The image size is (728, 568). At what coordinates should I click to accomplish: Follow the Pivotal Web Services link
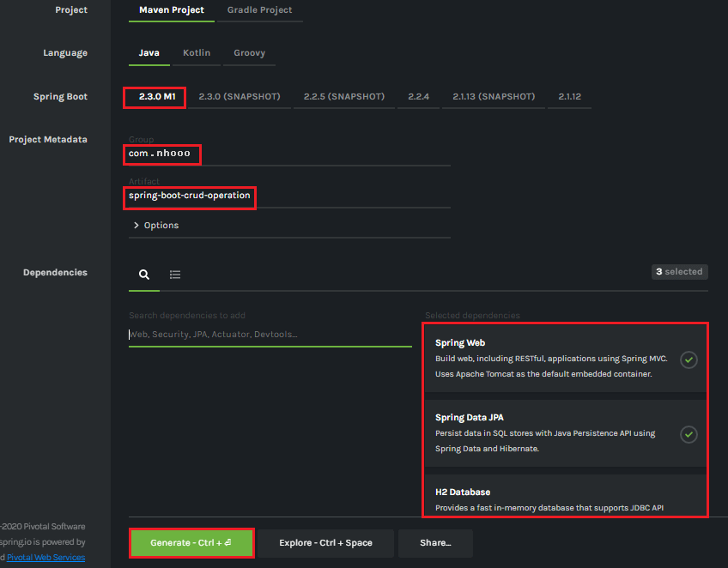[45, 558]
